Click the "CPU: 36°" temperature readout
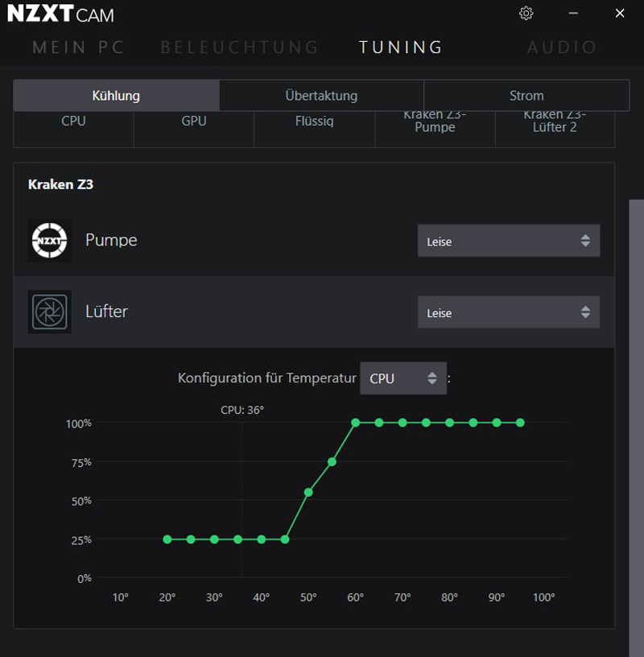The width and height of the screenshot is (644, 657). coord(242,410)
